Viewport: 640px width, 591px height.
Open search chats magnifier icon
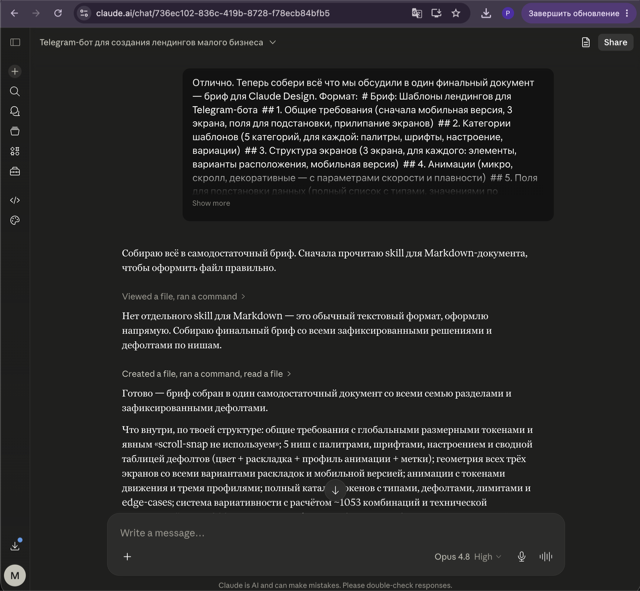click(15, 91)
